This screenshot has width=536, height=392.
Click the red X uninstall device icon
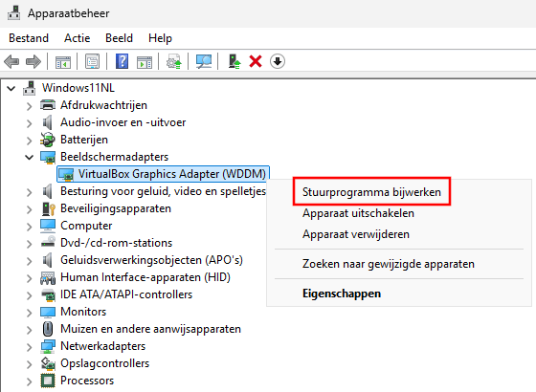256,62
